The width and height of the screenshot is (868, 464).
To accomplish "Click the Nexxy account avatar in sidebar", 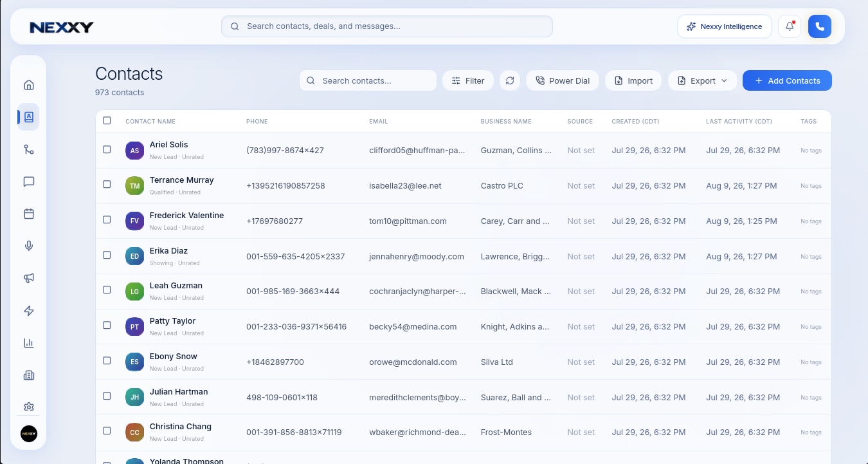I will coord(28,434).
